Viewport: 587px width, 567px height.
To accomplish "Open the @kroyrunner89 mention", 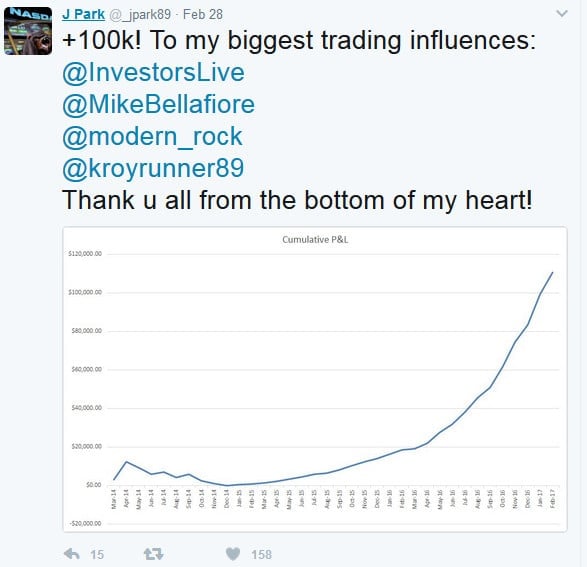I will [153, 168].
